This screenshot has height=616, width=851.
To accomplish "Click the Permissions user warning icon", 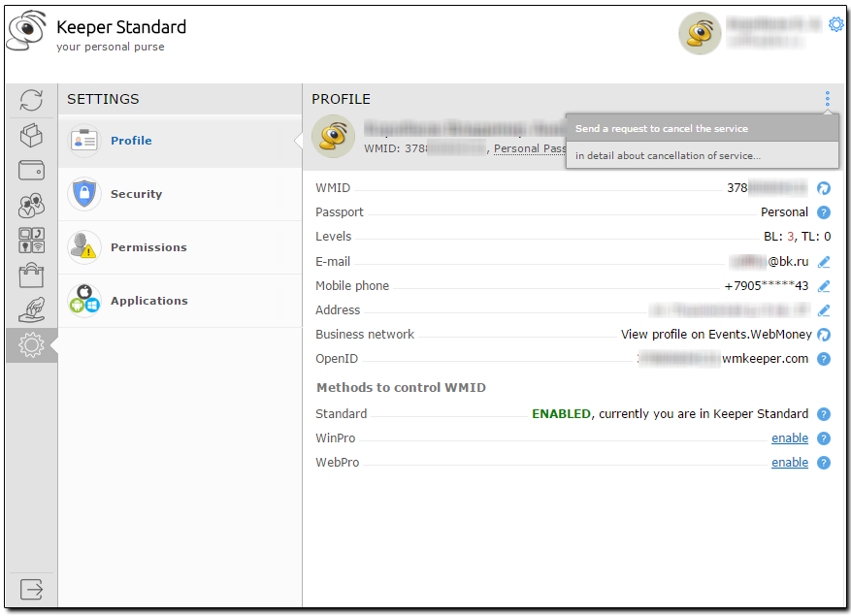I will (x=84, y=247).
